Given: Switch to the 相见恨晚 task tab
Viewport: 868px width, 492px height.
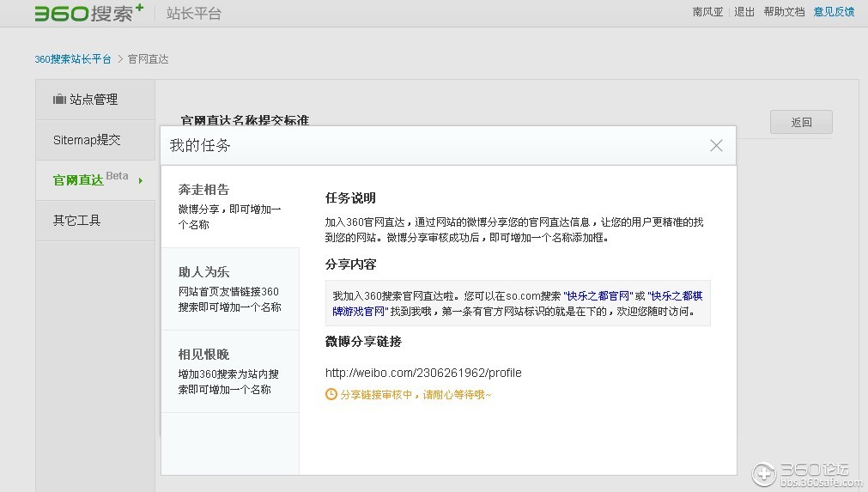Looking at the screenshot, I should (x=229, y=372).
